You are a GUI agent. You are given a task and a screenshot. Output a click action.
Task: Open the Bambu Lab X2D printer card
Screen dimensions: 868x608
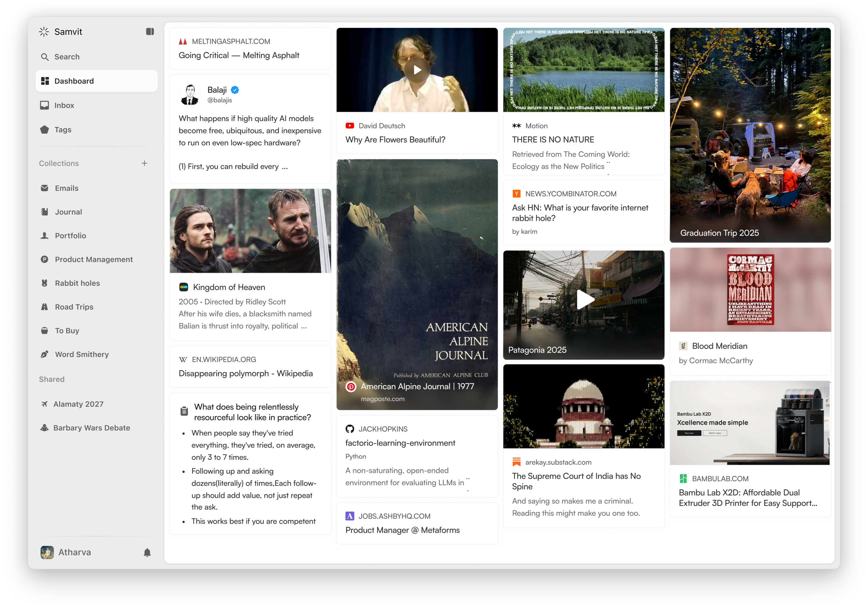click(750, 449)
